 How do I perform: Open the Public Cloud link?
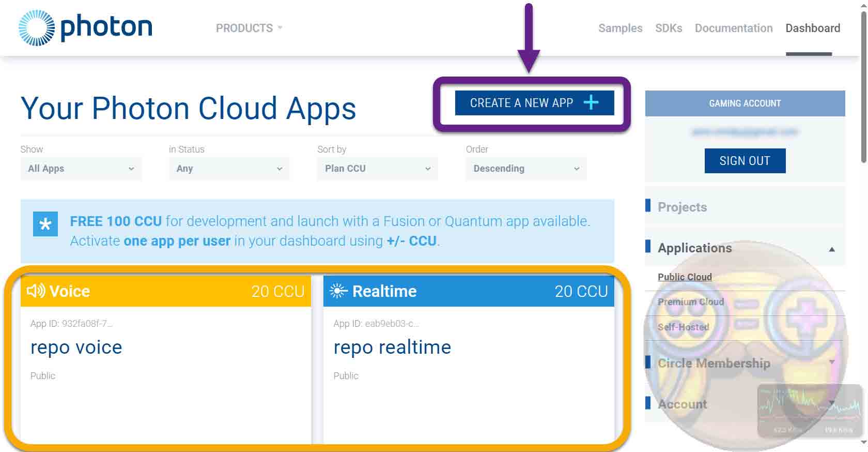point(685,277)
